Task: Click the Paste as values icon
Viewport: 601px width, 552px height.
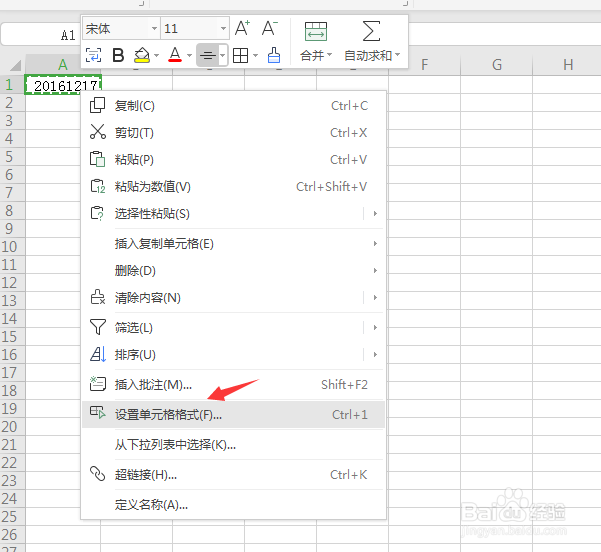Action: pos(97,186)
